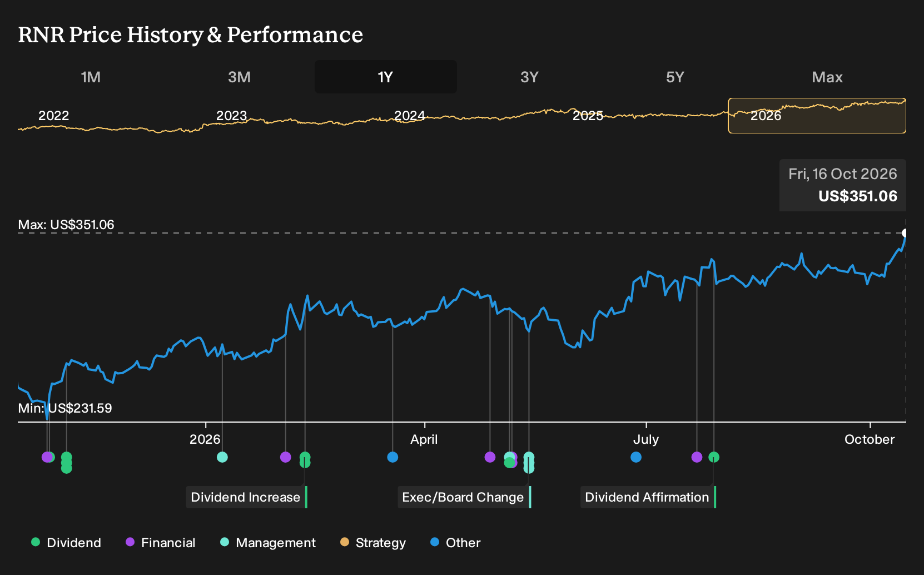Click the Max: US$351.06 label
924x575 pixels.
[66, 225]
